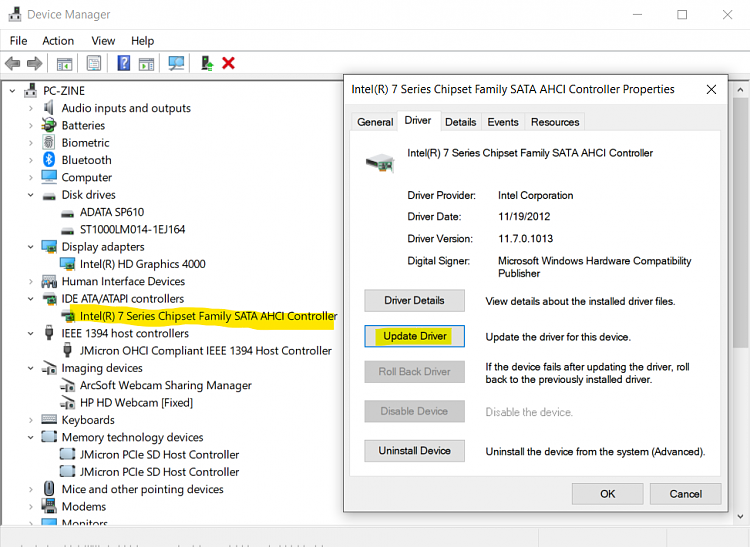Click the ADATA SP610 disk icon
Viewport: 750px width, 547px height.
(x=67, y=213)
